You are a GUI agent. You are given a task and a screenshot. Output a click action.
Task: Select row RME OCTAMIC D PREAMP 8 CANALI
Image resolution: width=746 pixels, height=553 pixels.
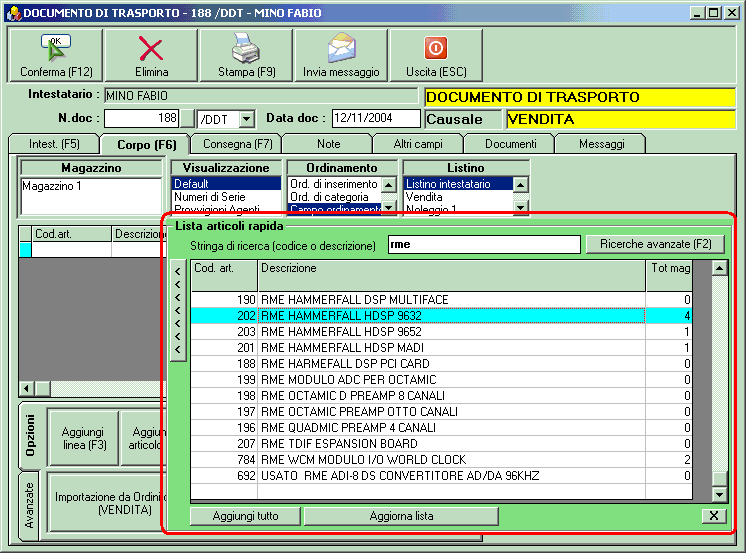[441, 395]
